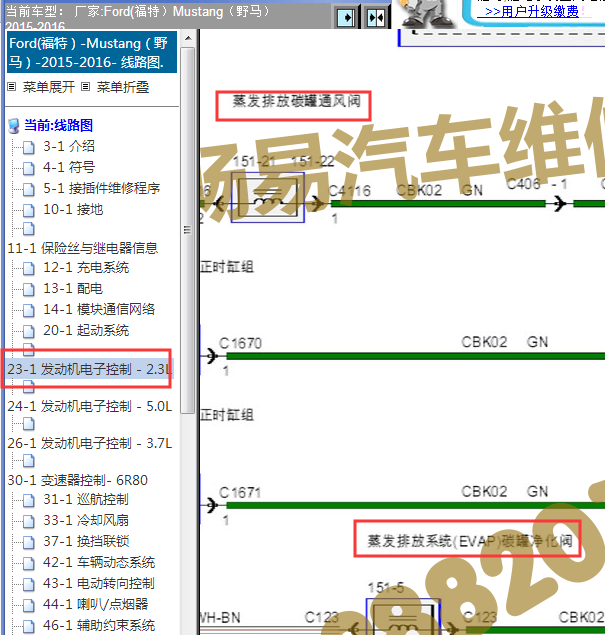The image size is (605, 635).
Task: Click the page icon beside 12-1 充电系统
Action: (28, 268)
